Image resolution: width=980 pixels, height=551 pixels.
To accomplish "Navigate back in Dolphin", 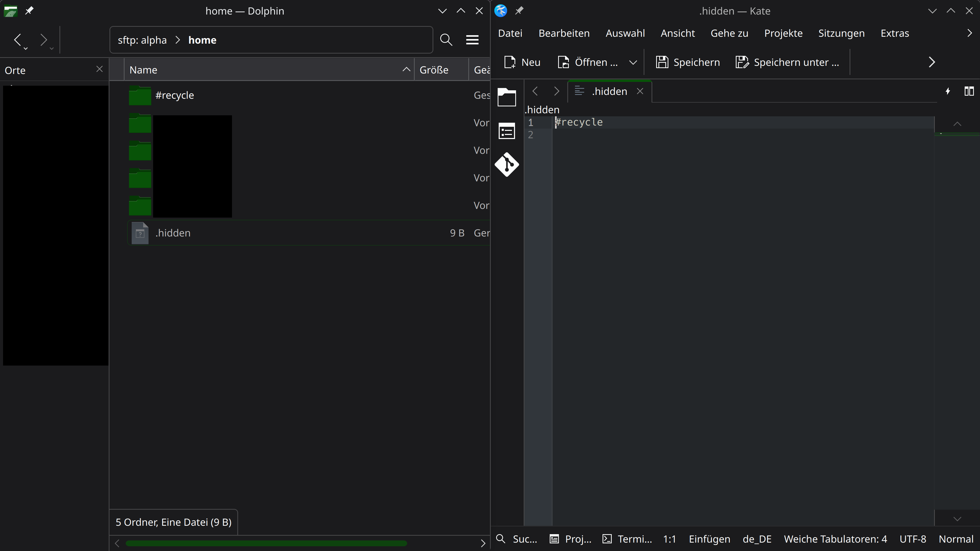I will coord(18,40).
